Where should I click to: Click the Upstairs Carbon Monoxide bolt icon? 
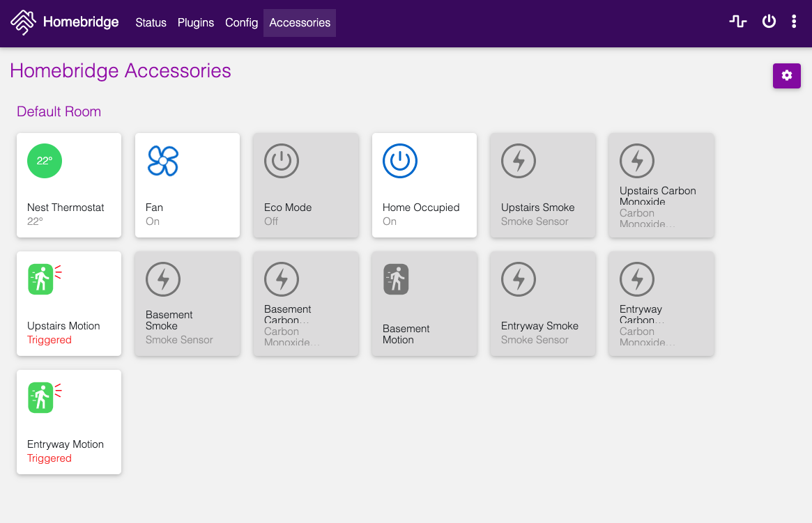pyautogui.click(x=637, y=161)
